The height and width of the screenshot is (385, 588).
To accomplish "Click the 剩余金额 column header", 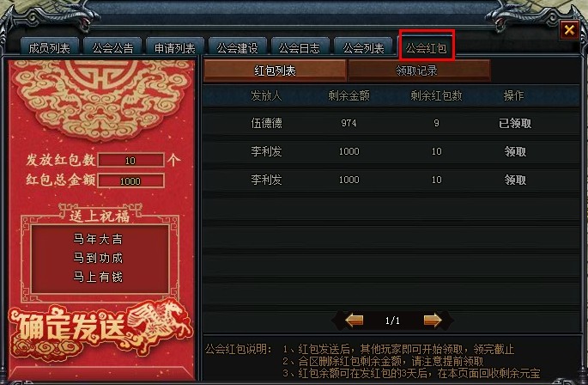I will coord(349,95).
